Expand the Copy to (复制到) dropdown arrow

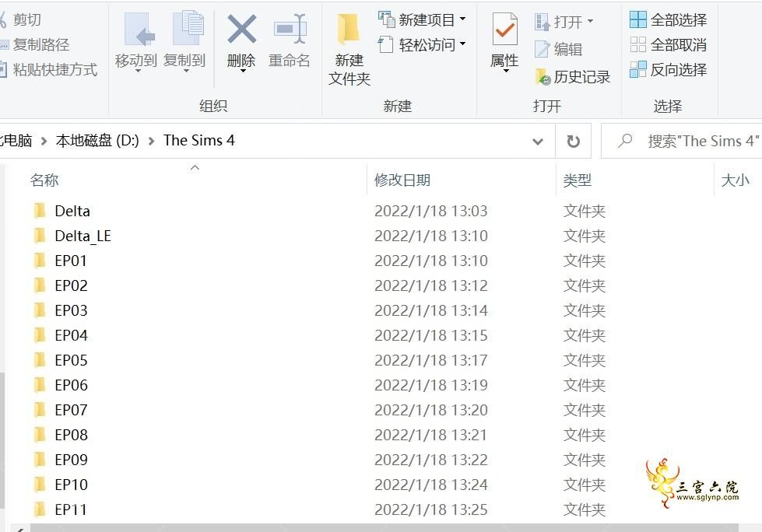click(x=186, y=72)
